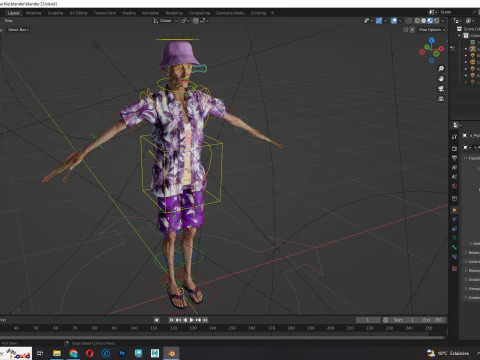
Task: Open the proportional editing falloff dropdown
Action: coord(204,21)
